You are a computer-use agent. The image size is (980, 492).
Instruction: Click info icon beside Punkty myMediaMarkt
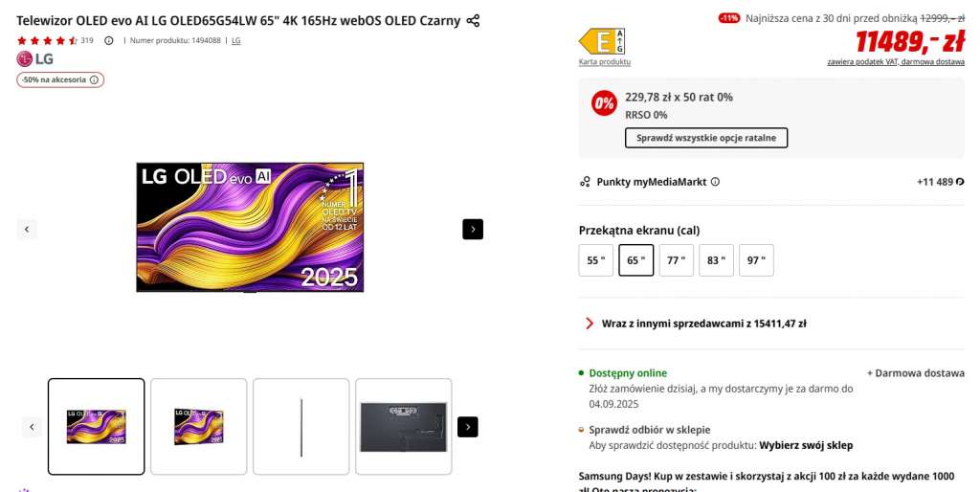(x=715, y=182)
